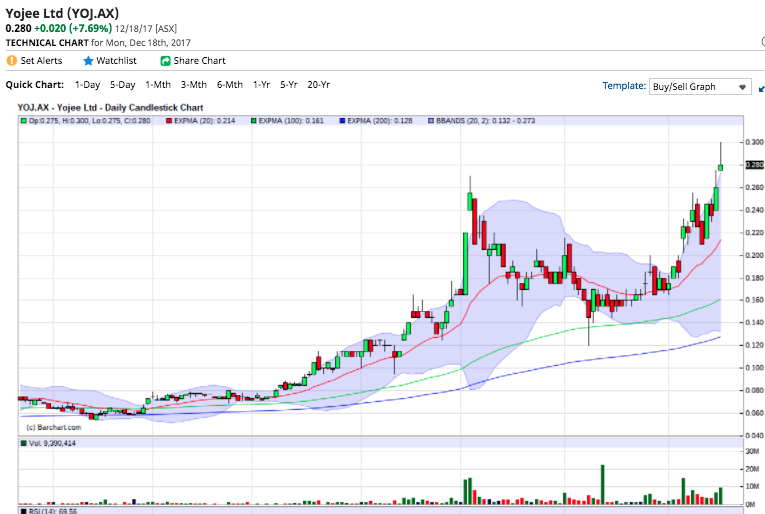This screenshot has height=514, width=765.
Task: Open Share Chart link
Action: 200,61
